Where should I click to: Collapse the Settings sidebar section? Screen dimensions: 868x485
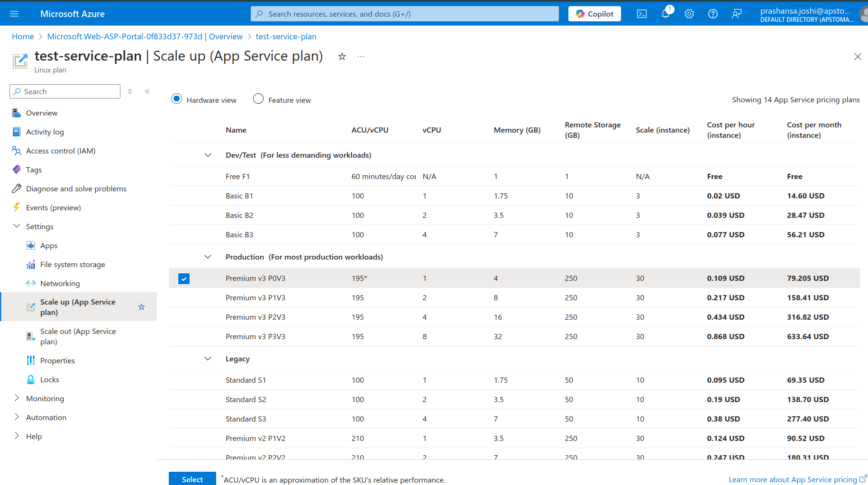coord(17,226)
